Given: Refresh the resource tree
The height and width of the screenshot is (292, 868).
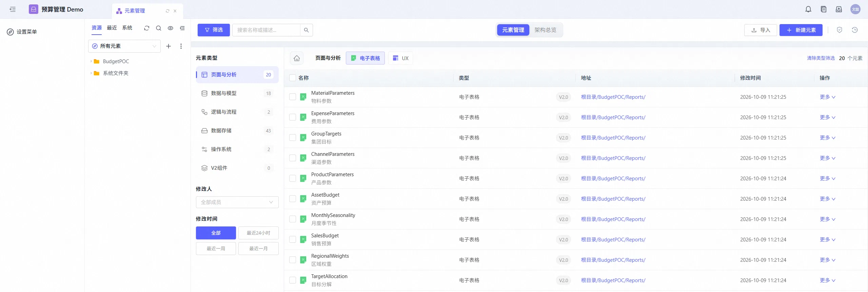Looking at the screenshot, I should pyautogui.click(x=146, y=28).
